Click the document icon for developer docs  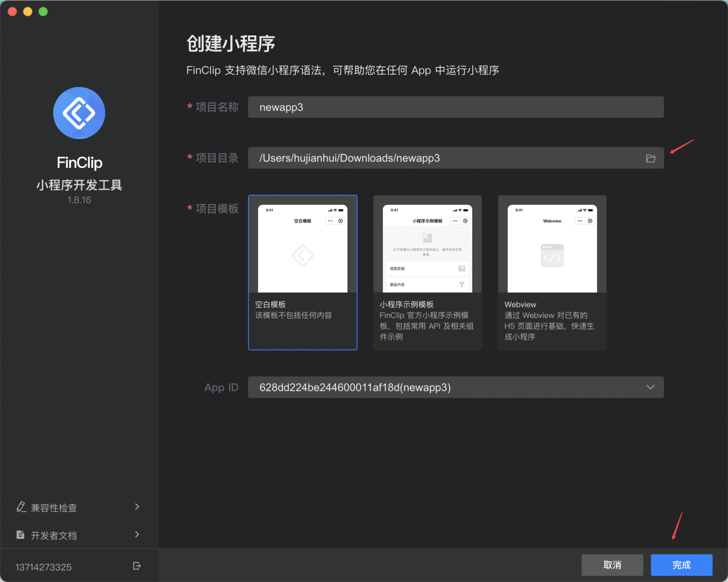pos(20,534)
